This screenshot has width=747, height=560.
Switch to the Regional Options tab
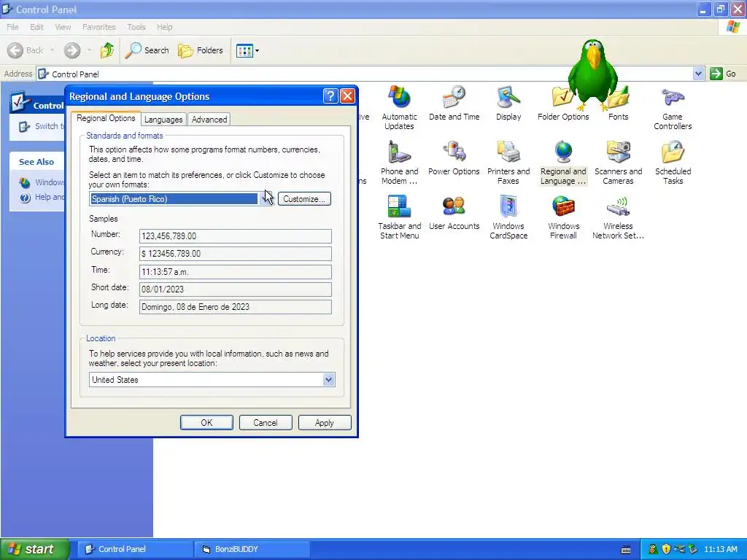[x=106, y=118]
